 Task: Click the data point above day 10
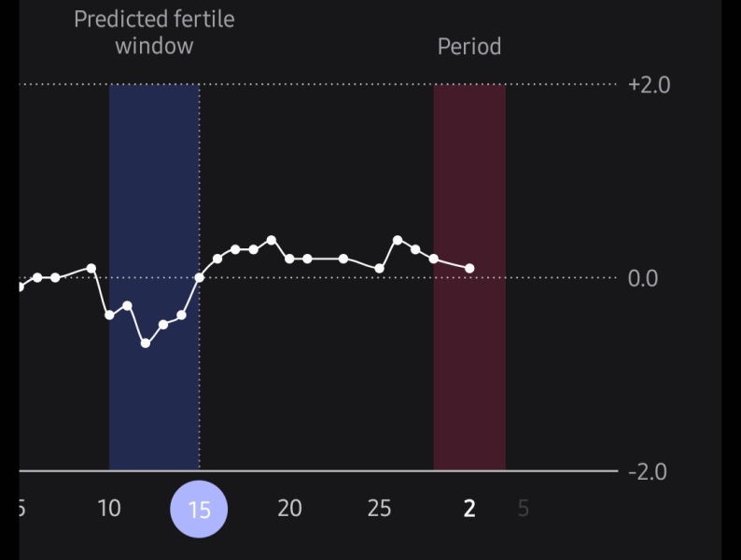109,315
